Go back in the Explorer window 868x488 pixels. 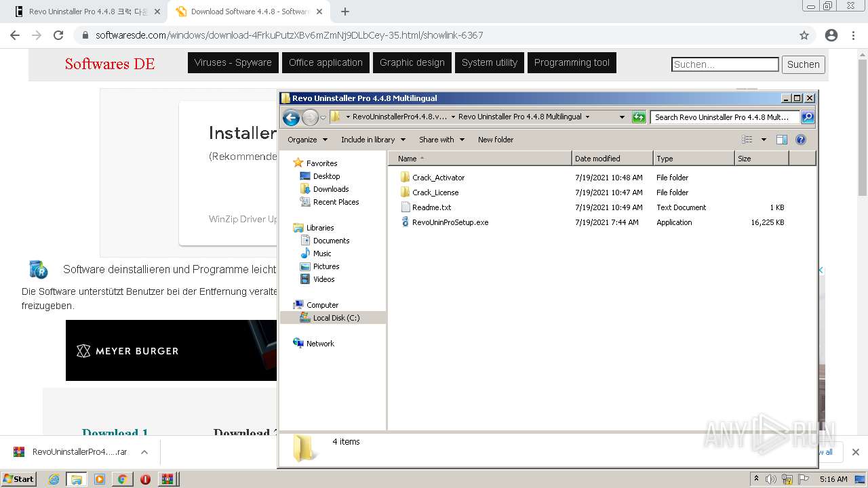click(291, 117)
